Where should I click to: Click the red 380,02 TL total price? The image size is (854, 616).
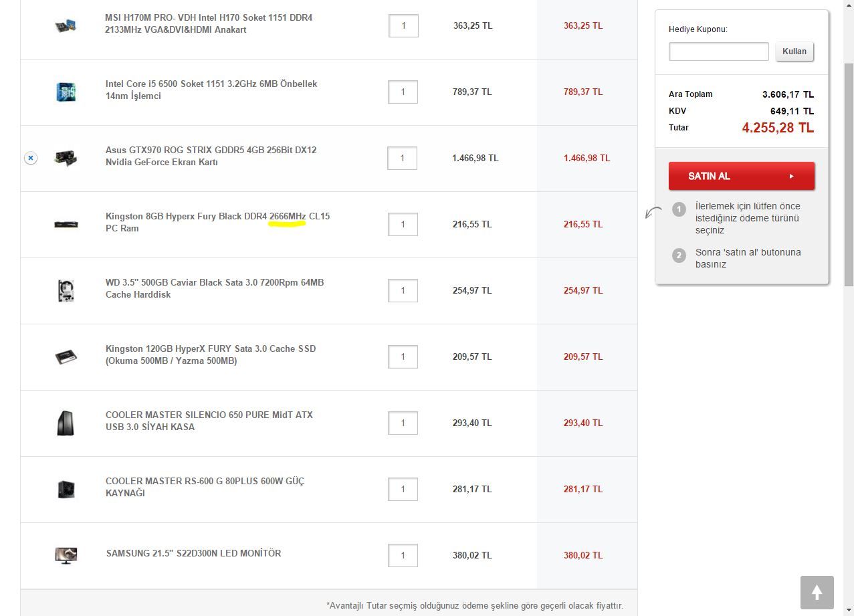pyautogui.click(x=583, y=555)
